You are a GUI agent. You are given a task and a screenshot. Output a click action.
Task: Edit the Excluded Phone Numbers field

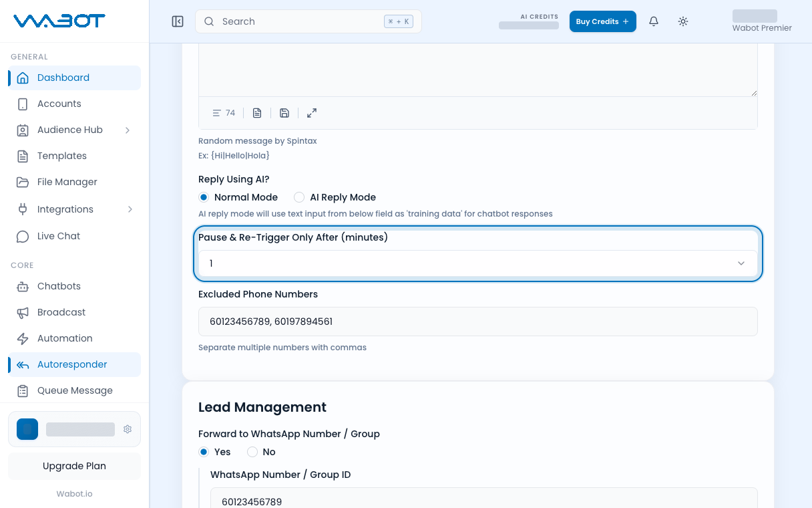(x=478, y=322)
